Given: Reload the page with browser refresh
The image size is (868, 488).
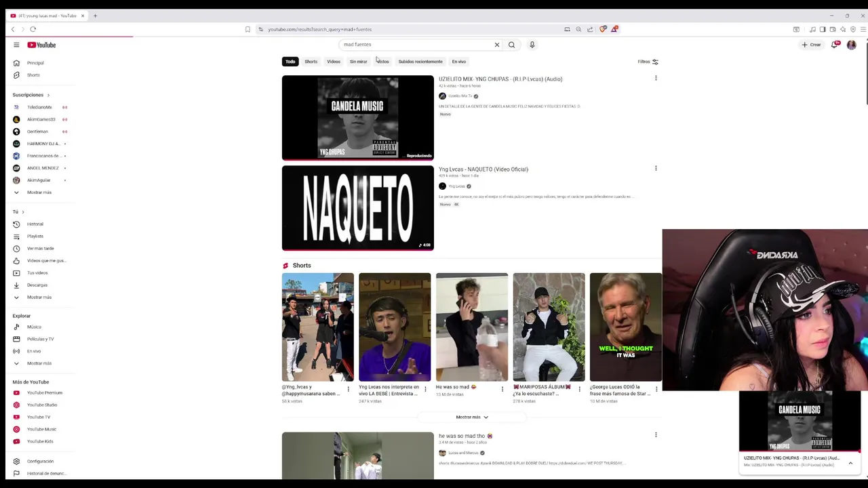Looking at the screenshot, I should [33, 29].
